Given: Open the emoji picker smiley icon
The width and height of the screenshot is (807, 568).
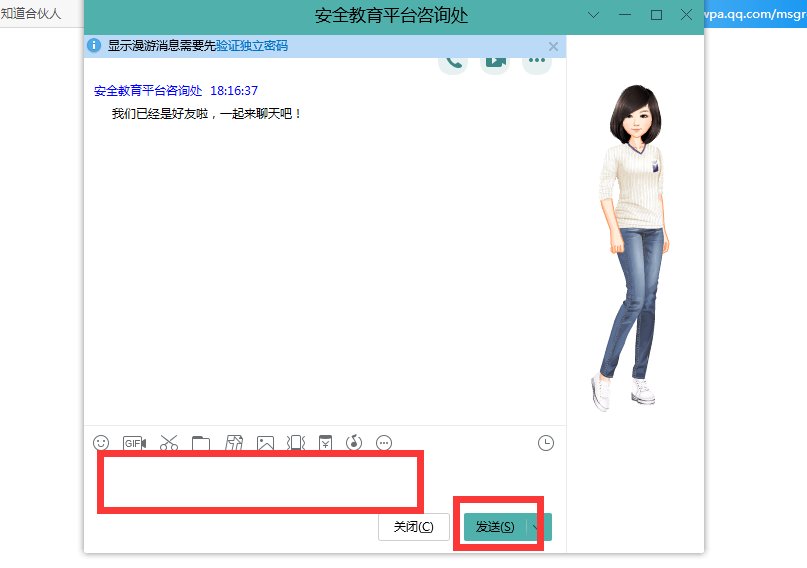Looking at the screenshot, I should pyautogui.click(x=101, y=443).
